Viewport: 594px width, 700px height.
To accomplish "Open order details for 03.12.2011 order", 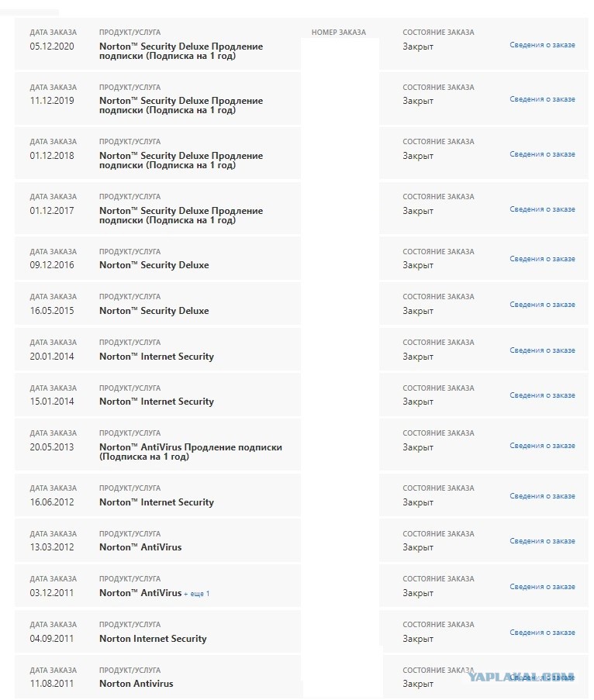I will point(542,587).
